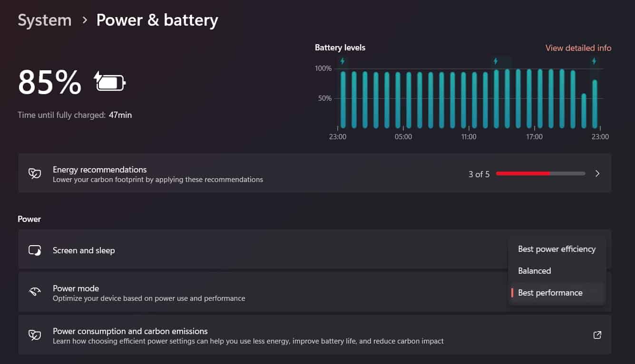Open the external link icon for carbon emissions
635x364 pixels.
[597, 335]
